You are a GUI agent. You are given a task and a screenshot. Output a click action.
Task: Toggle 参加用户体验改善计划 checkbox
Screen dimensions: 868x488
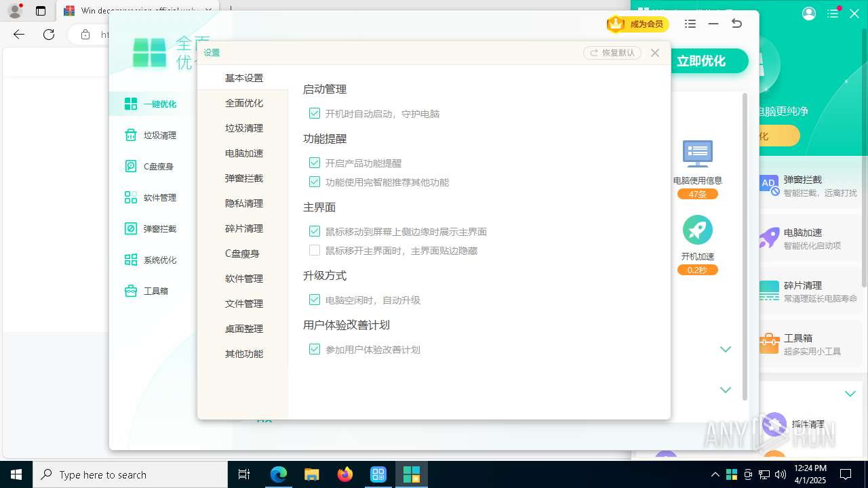tap(315, 349)
